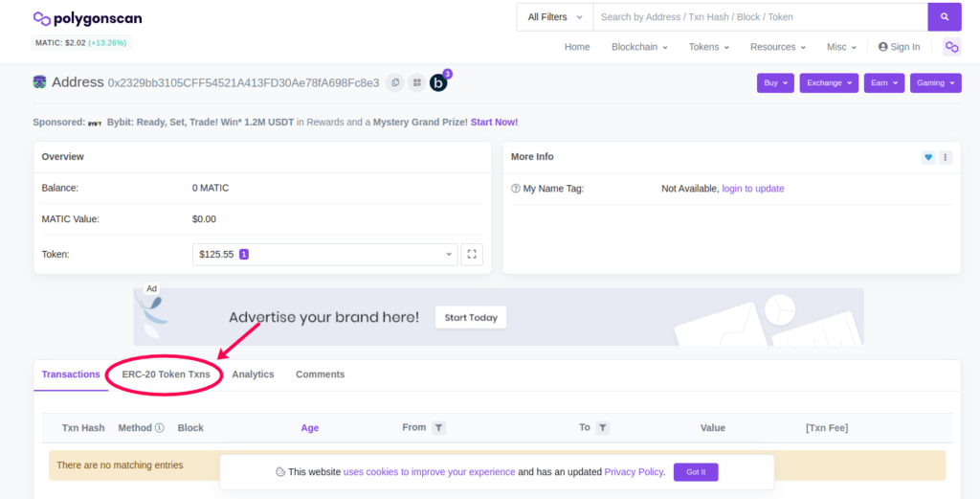This screenshot has width=980, height=499.
Task: Expand the token holdings fullscreen icon
Action: (472, 255)
